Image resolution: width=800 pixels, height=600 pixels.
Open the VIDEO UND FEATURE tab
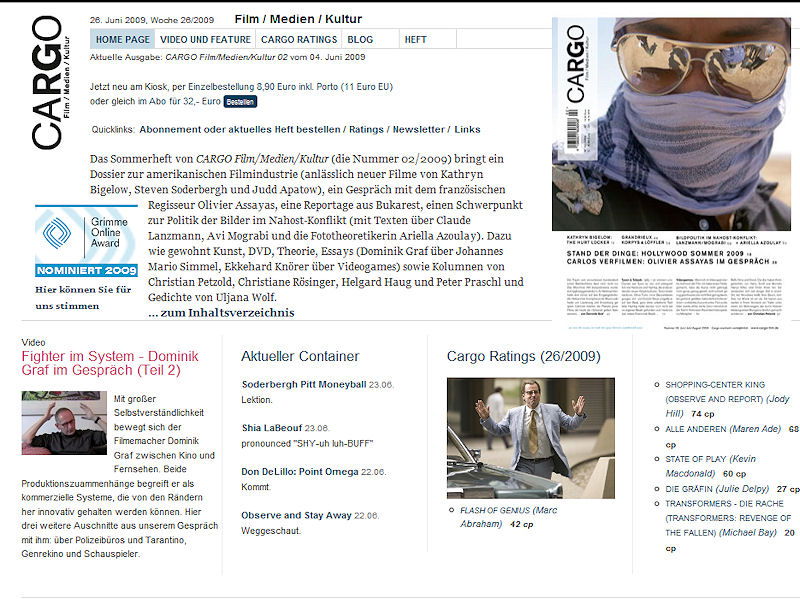pyautogui.click(x=205, y=39)
